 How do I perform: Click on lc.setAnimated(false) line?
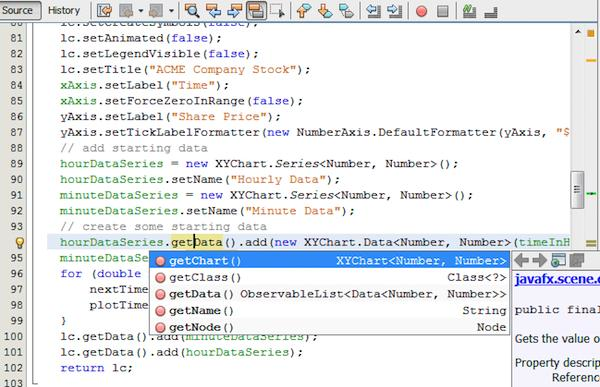pos(141,38)
